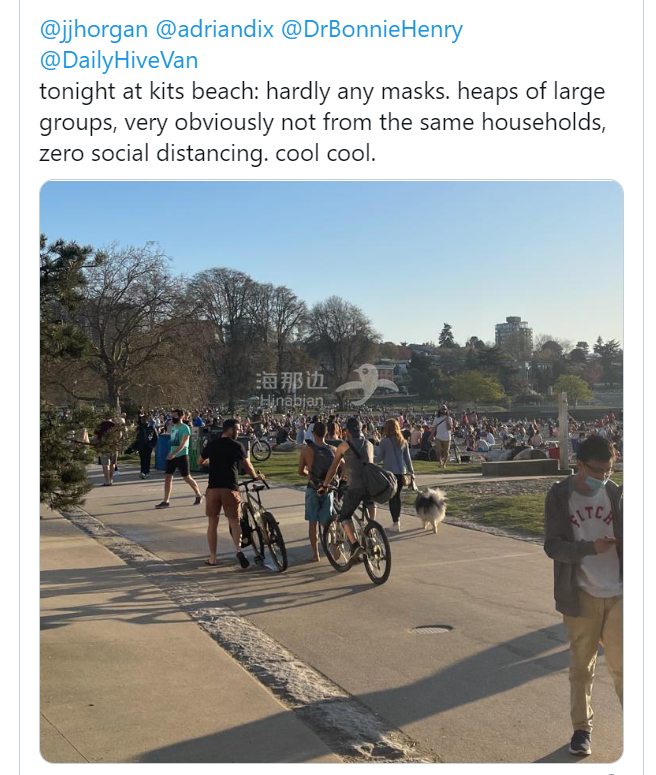Viewport: 656px width, 775px height.
Task: Click the manhole cover on the path
Action: click(431, 629)
